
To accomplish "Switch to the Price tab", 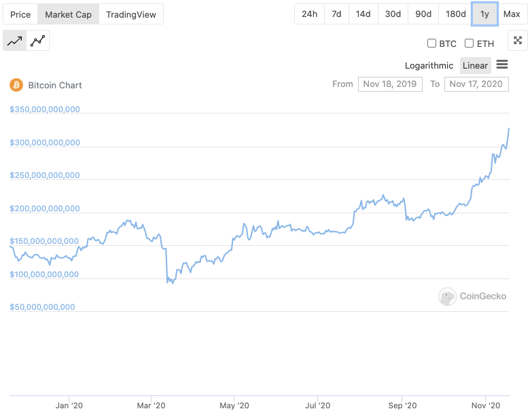I will [x=20, y=14].
